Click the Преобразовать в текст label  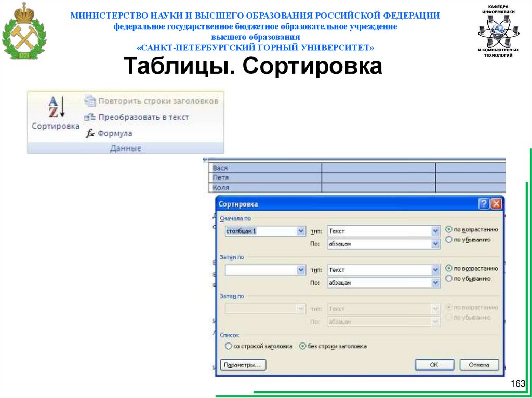click(143, 117)
